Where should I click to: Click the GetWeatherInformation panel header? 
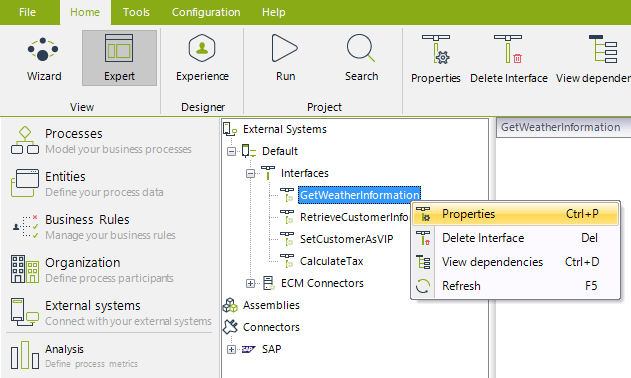coord(563,128)
